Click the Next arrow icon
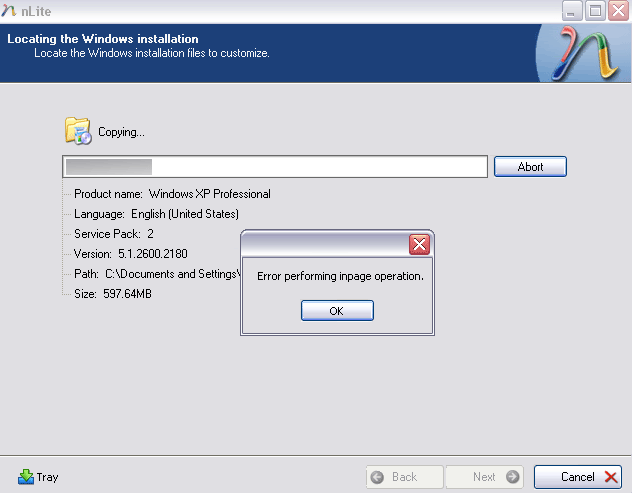Image resolution: width=632 pixels, height=493 pixels. tap(513, 477)
